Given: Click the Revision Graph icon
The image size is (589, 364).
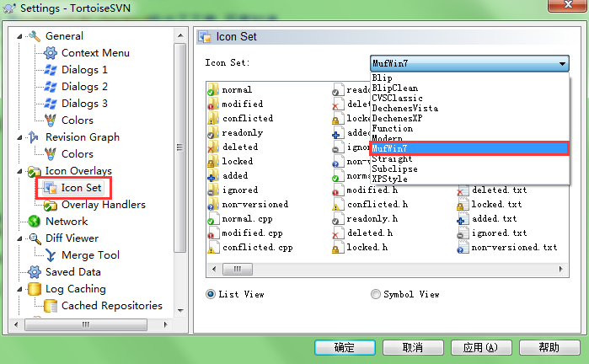Looking at the screenshot, I should click(x=34, y=137).
